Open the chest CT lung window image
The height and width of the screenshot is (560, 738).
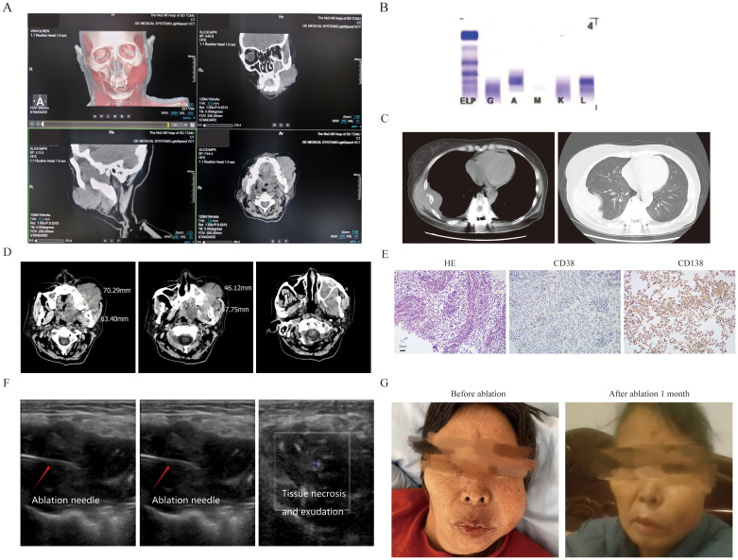(x=633, y=188)
